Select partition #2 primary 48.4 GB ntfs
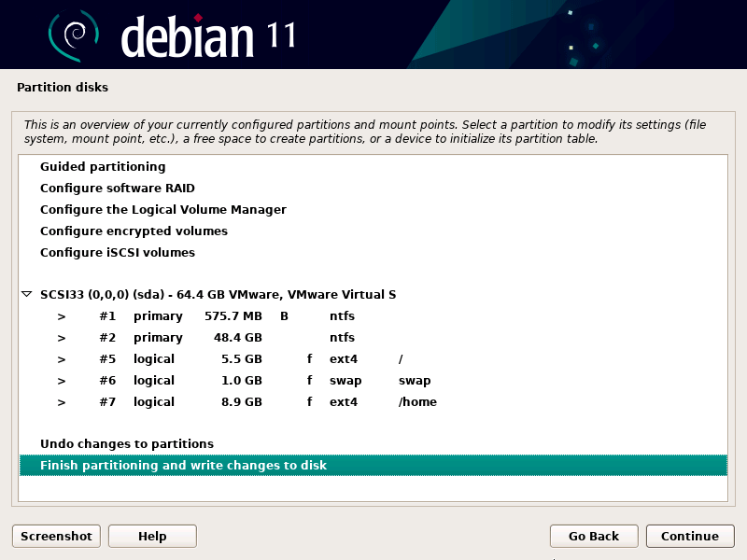The image size is (747, 560). coord(373,338)
